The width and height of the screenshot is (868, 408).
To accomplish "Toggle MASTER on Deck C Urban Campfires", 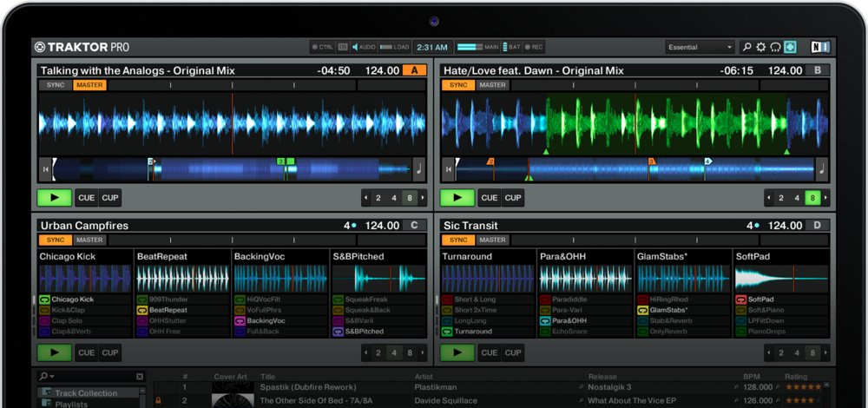I will click(89, 240).
